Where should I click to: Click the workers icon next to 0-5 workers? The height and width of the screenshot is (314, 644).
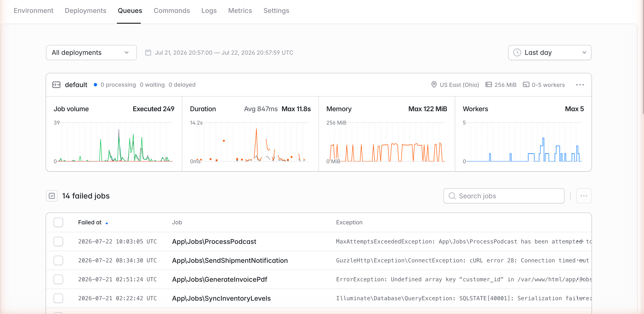(526, 85)
